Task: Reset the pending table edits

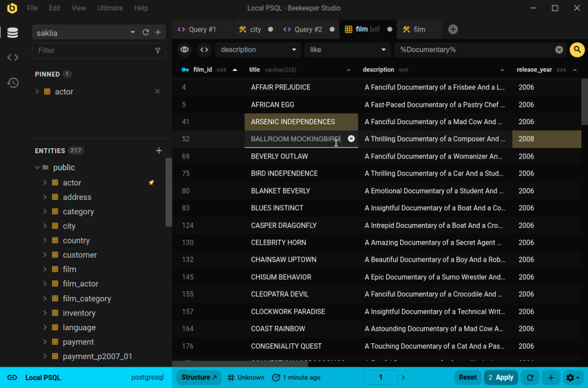Action: point(468,378)
